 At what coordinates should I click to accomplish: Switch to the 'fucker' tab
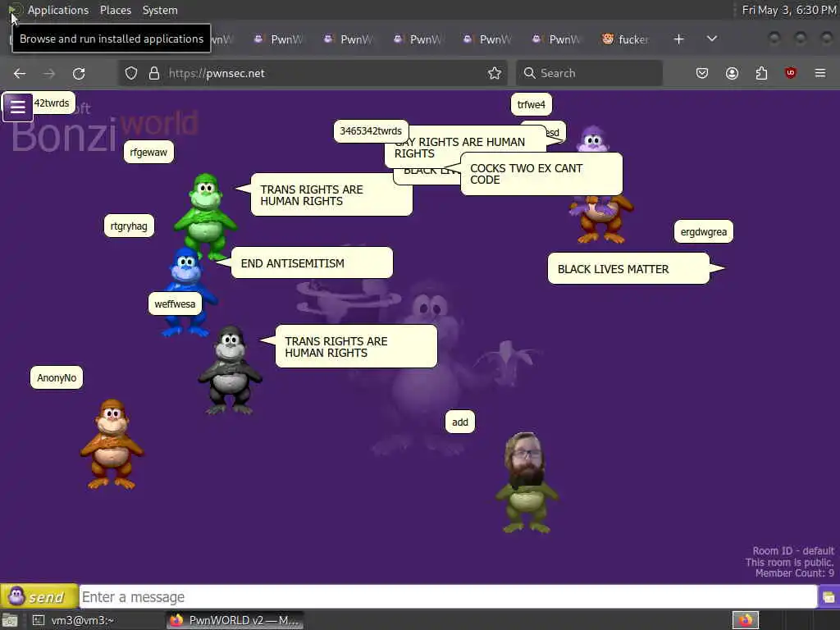pyautogui.click(x=626, y=39)
